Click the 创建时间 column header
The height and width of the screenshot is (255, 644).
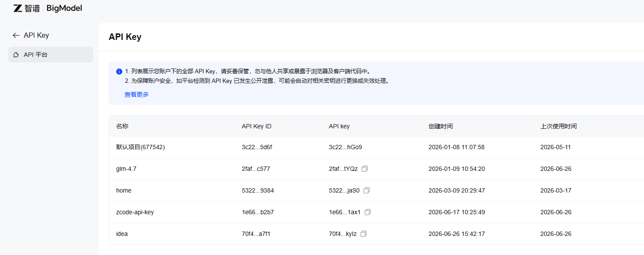pyautogui.click(x=441, y=126)
